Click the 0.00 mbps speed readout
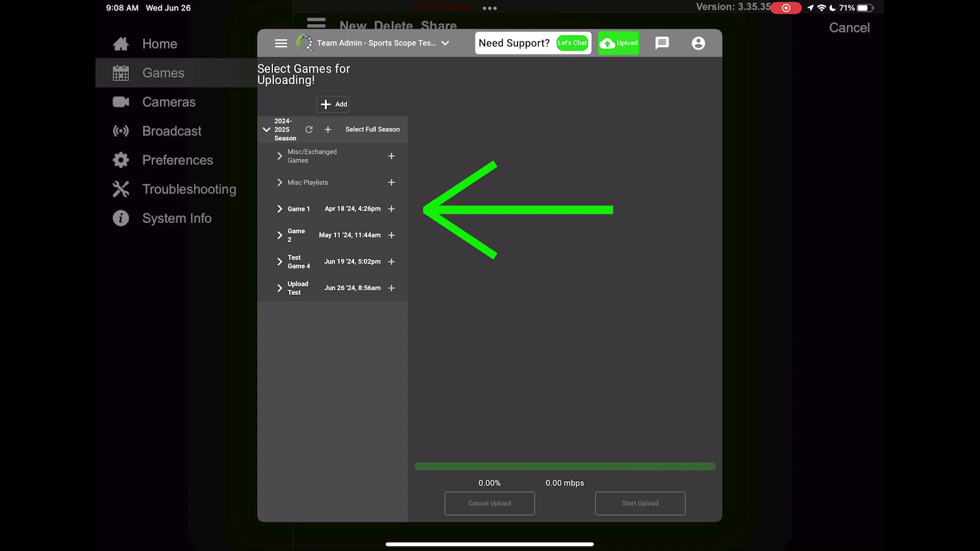The width and height of the screenshot is (980, 551). click(x=565, y=483)
